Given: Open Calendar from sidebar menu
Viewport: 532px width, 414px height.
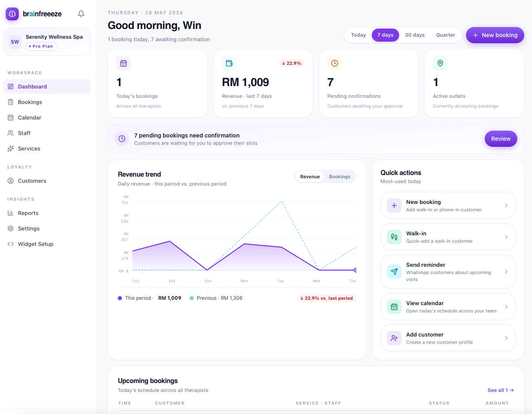Looking at the screenshot, I should pyautogui.click(x=47, y=117).
